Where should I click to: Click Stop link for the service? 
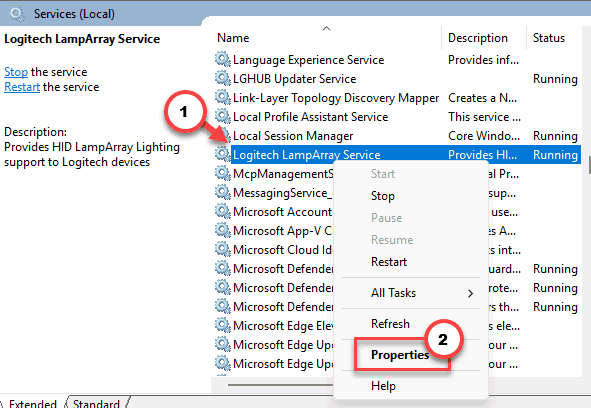[16, 72]
